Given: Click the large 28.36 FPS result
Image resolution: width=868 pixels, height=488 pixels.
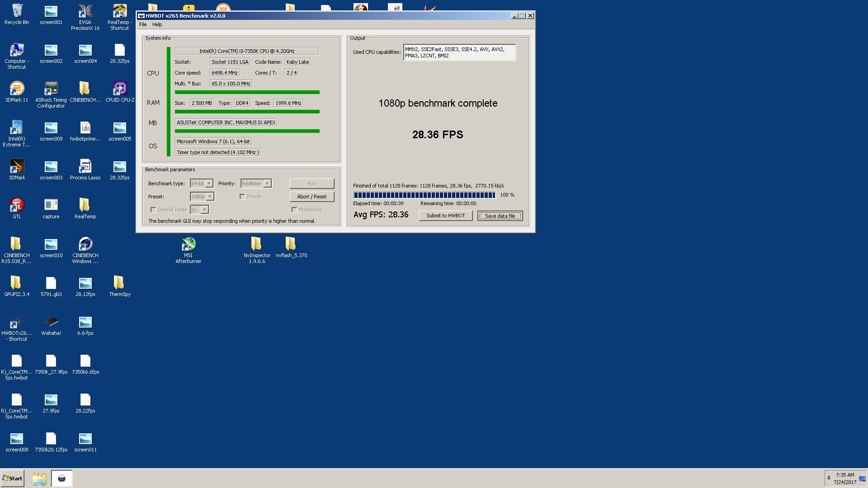Looking at the screenshot, I should pos(438,135).
